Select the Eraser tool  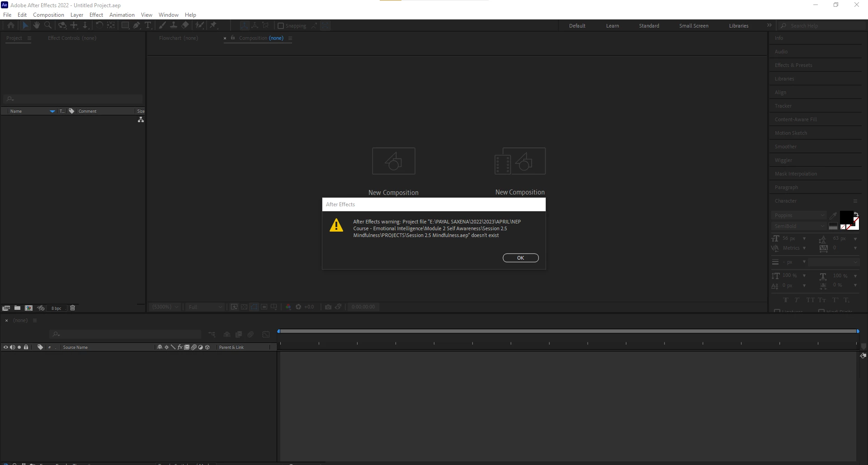185,25
